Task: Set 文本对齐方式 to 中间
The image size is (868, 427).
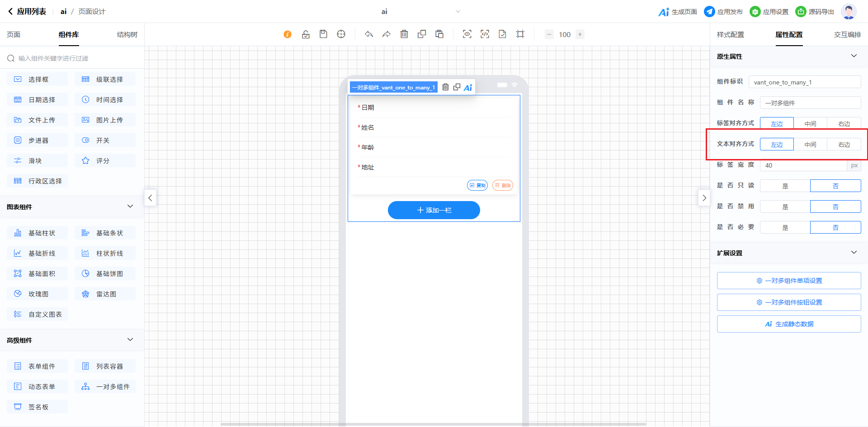Action: (810, 145)
